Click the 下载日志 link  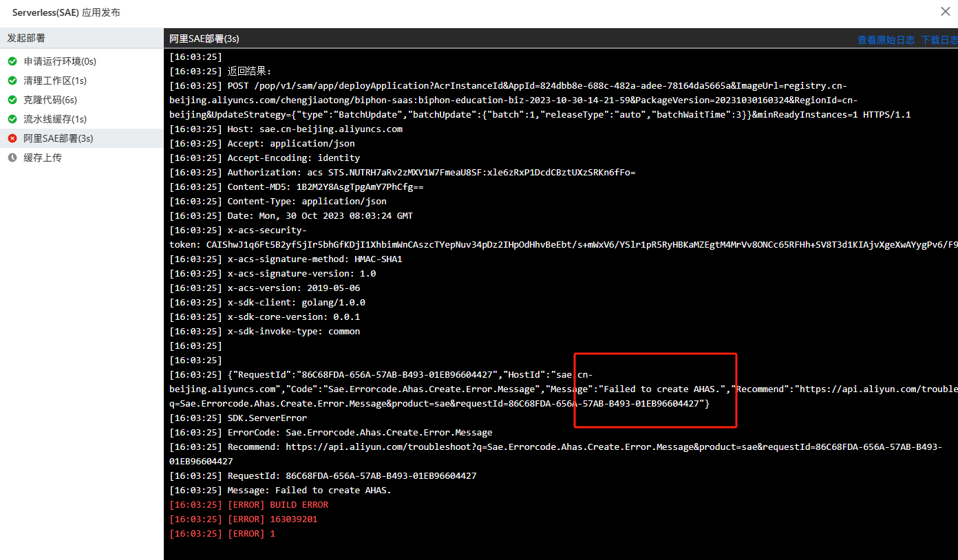coord(939,40)
